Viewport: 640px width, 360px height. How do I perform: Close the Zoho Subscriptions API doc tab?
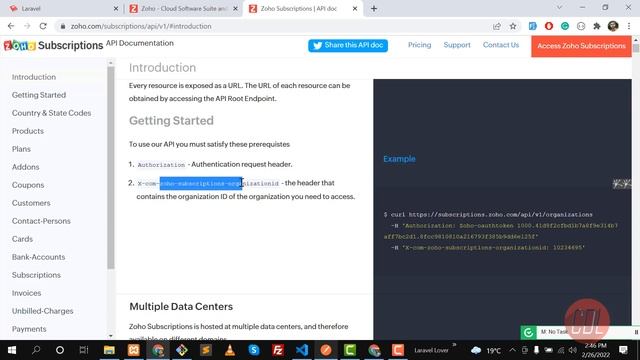[355, 9]
